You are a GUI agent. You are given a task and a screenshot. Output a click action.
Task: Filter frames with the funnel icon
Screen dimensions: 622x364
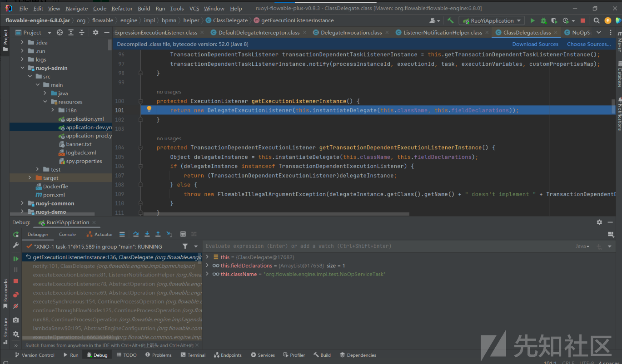coord(185,246)
